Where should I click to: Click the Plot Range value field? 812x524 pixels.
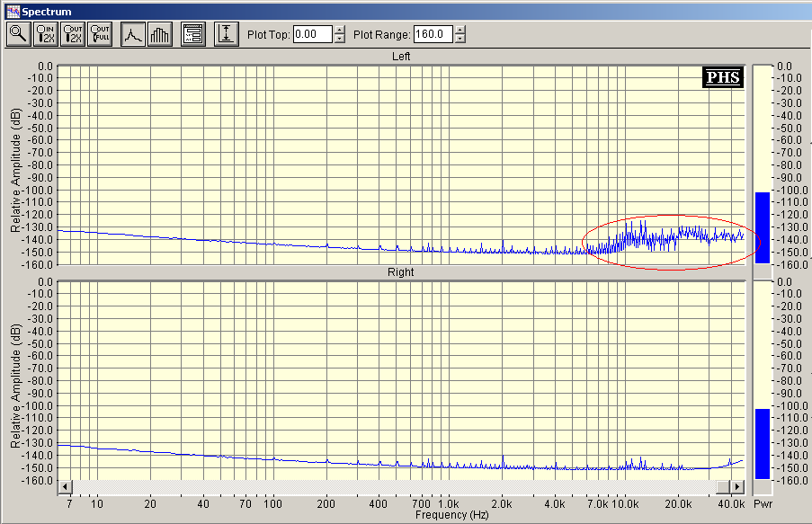pos(433,35)
